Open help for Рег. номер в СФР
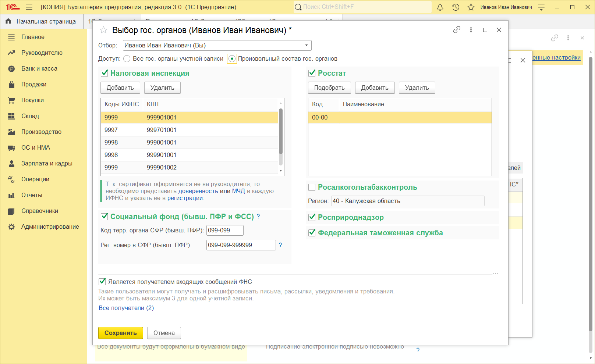The height and width of the screenshot is (364, 595). [x=280, y=245]
